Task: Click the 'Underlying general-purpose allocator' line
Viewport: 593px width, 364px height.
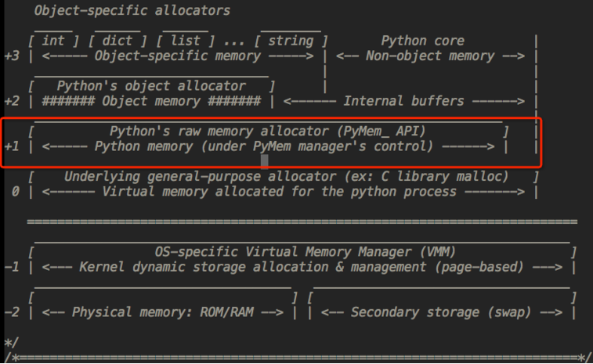Action: coord(286,176)
